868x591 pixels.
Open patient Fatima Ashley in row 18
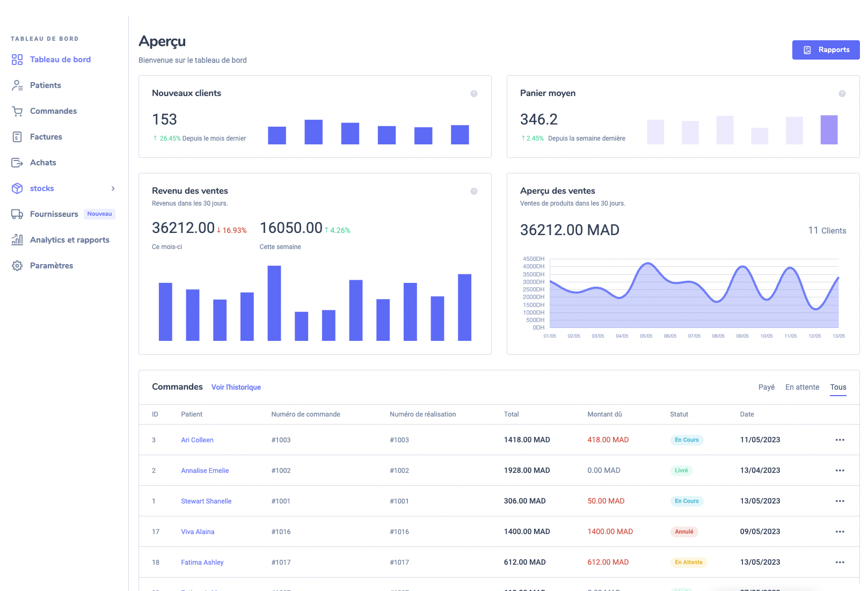(x=202, y=562)
